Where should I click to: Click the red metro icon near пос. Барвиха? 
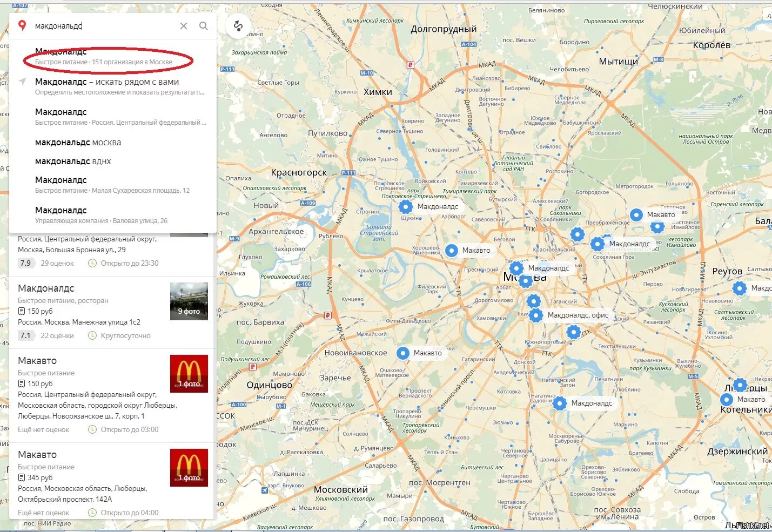(327, 315)
